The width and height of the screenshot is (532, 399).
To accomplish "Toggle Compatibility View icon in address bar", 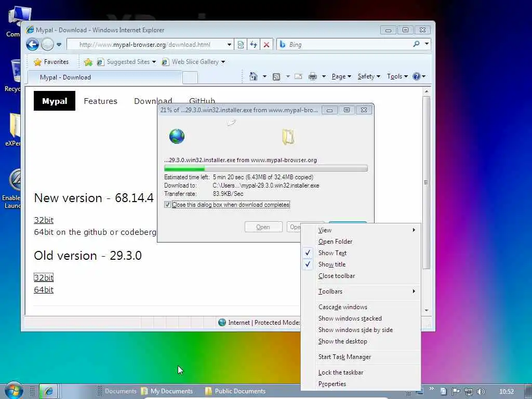I will (241, 45).
